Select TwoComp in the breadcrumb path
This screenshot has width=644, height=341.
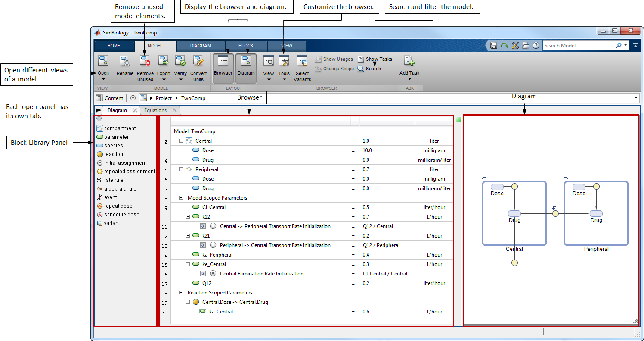[193, 98]
